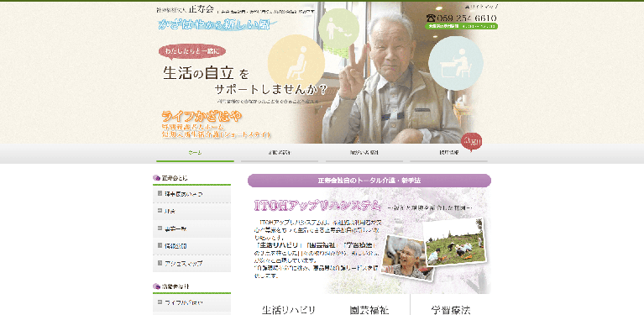Click the red わたしたちと一緒に speech bubble
The image size is (644, 315).
pyautogui.click(x=192, y=52)
